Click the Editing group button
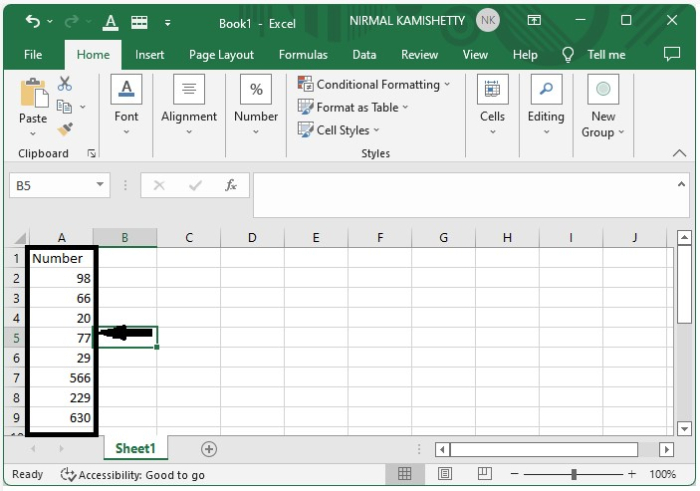The width and height of the screenshot is (700, 491). coord(546,107)
